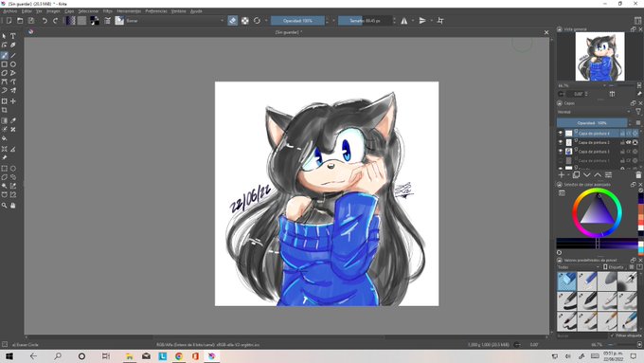Screen dimensions: 644x363
Task: Hide Capa de pintura 2 layer
Action: (561, 142)
